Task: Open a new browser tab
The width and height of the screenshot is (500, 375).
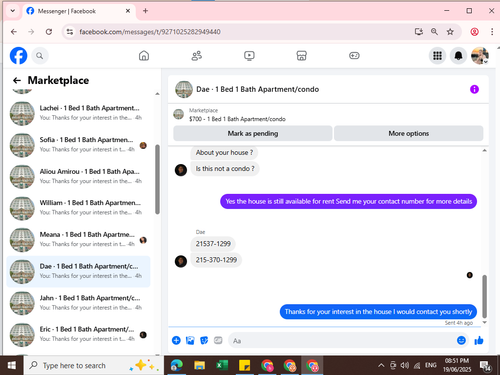Action: [x=145, y=11]
